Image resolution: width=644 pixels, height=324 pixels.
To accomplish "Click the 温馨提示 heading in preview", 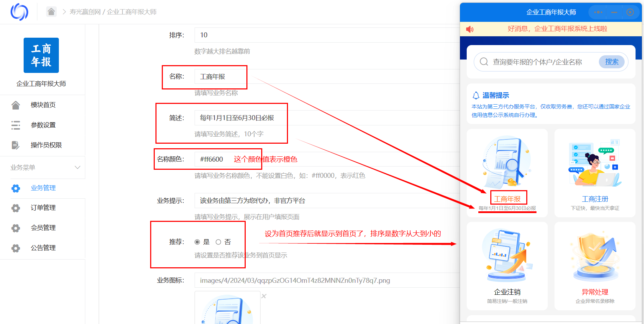I will [496, 95].
